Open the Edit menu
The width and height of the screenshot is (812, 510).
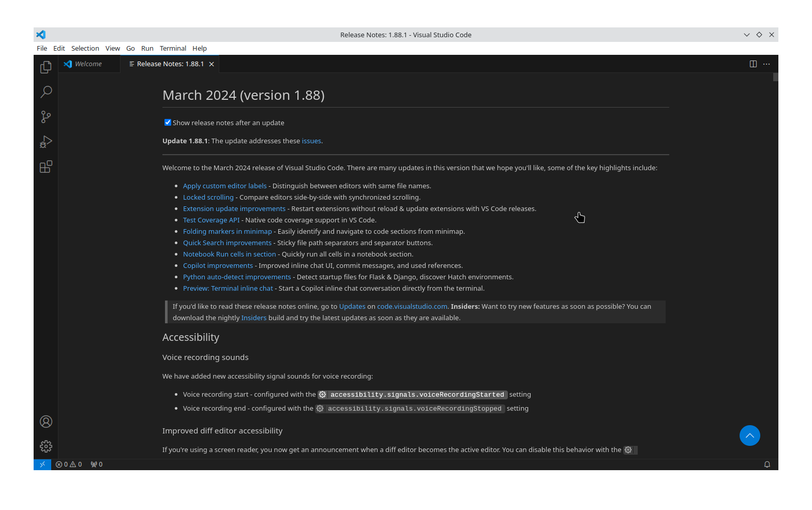(59, 49)
